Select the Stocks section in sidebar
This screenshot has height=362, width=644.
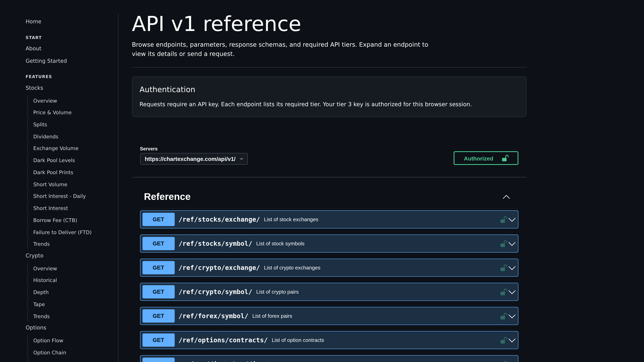point(34,88)
